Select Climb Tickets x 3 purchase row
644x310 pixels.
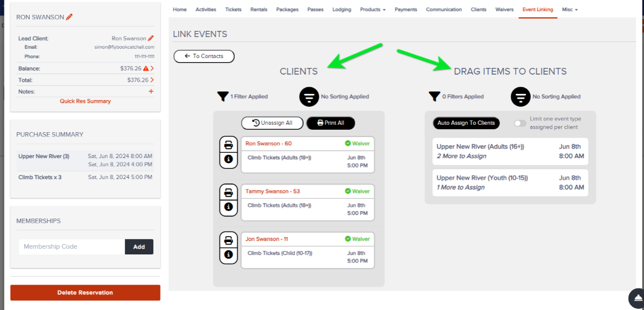coord(85,177)
